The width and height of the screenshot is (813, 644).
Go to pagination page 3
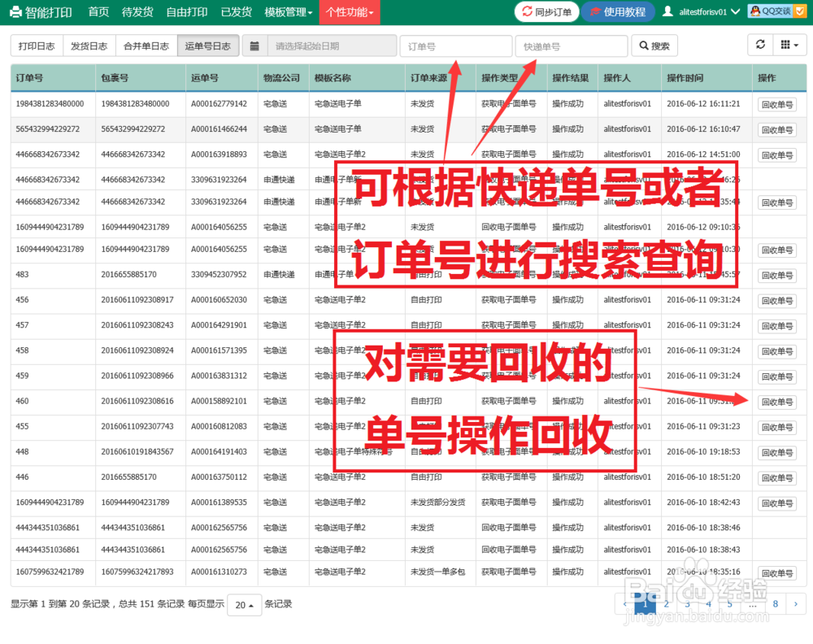pyautogui.click(x=687, y=605)
